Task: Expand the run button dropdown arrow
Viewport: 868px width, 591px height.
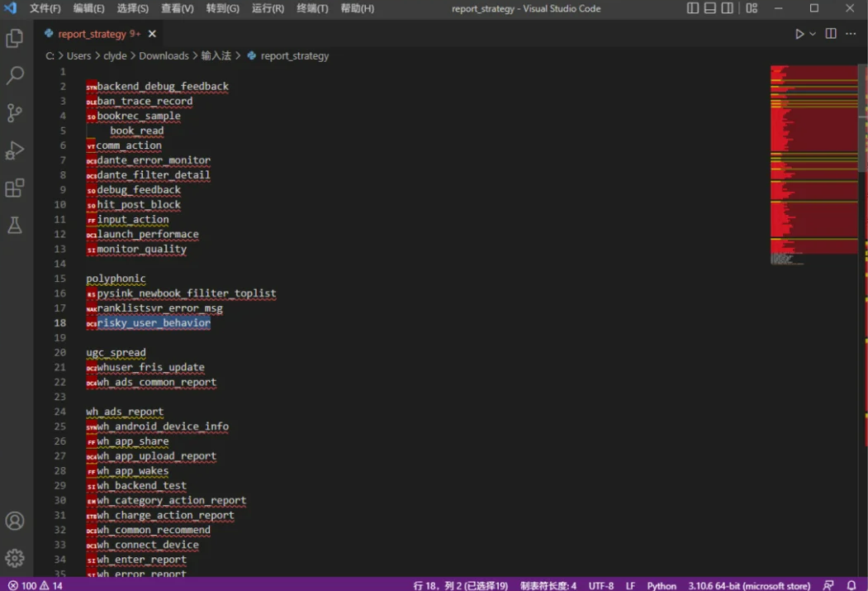Action: click(813, 34)
